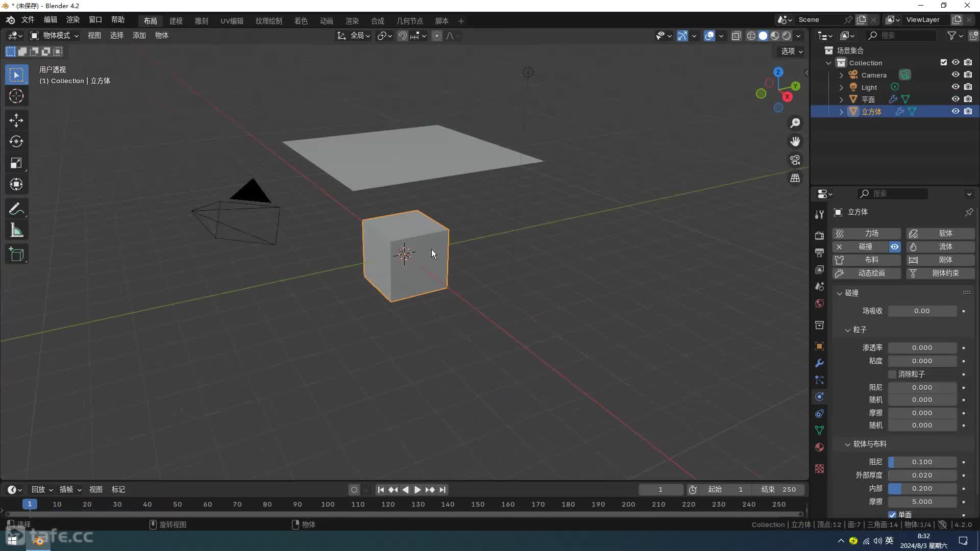Enable the 消除粒子 checkbox
This screenshot has width=980, height=551.
pos(892,374)
